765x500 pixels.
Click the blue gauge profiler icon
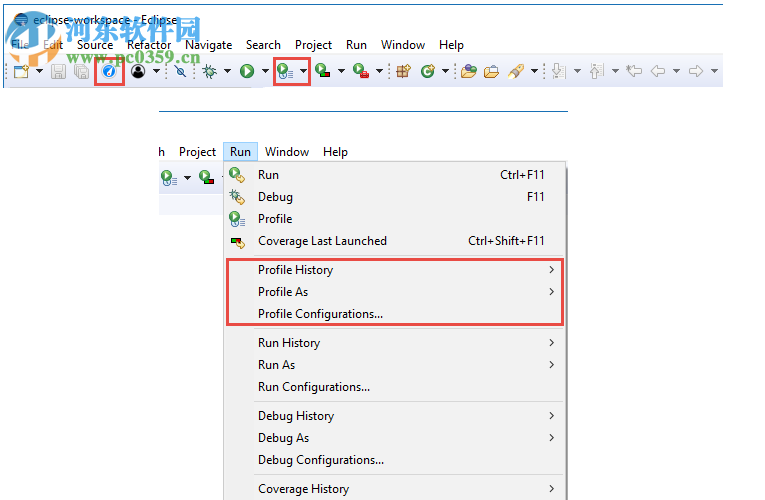coord(109,72)
